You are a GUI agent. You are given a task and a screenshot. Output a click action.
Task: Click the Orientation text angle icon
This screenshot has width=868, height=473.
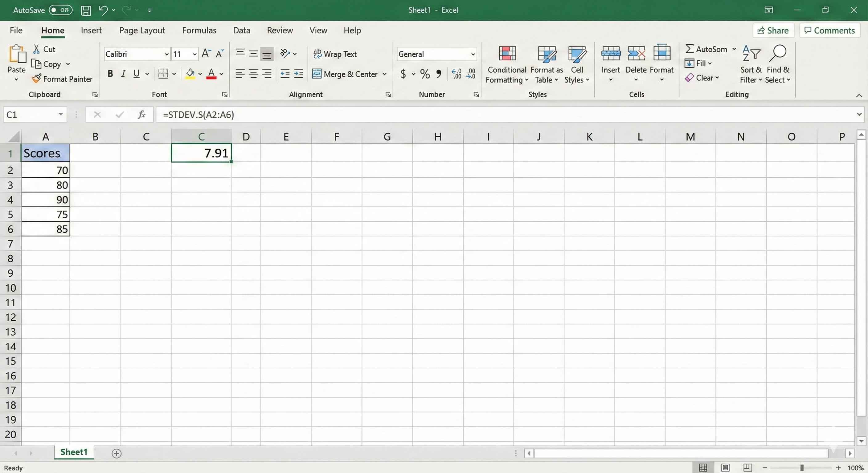pos(285,54)
